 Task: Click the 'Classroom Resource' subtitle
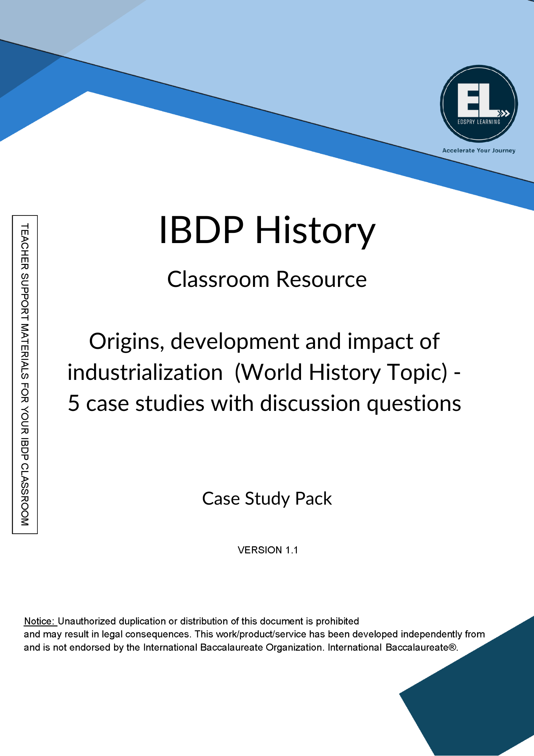[x=267, y=279]
